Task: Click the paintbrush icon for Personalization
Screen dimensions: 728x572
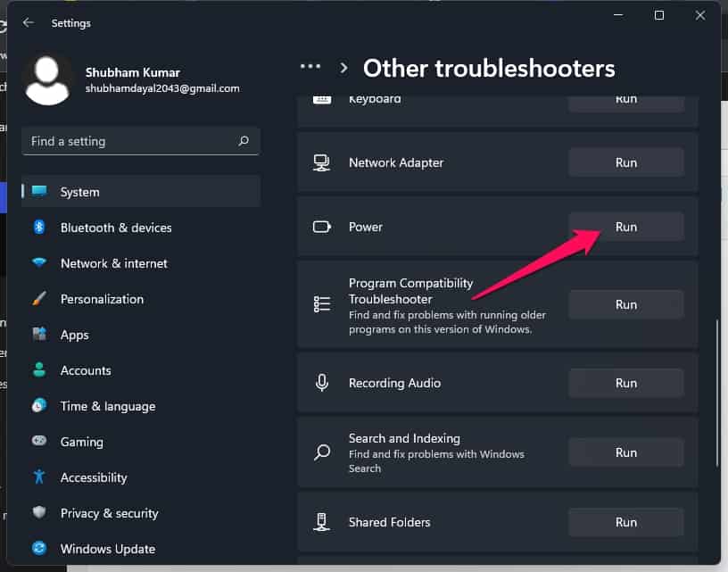Action: point(39,299)
